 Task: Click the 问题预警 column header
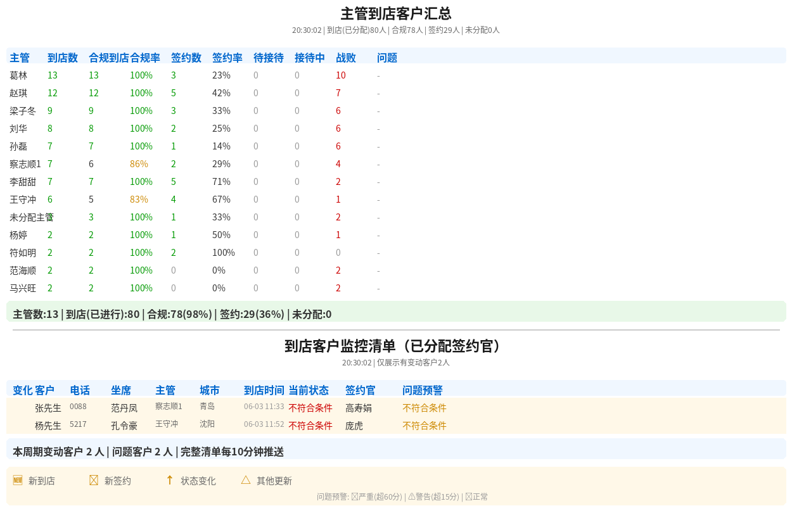[x=423, y=390]
